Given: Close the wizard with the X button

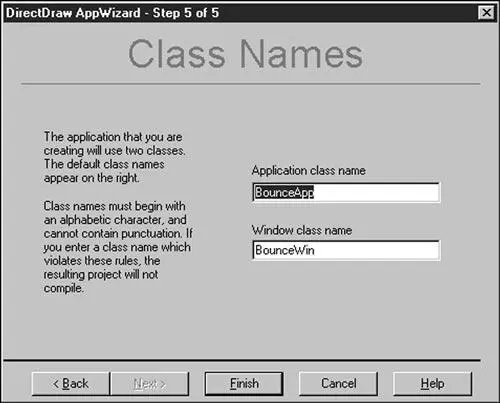Looking at the screenshot, I should point(486,13).
